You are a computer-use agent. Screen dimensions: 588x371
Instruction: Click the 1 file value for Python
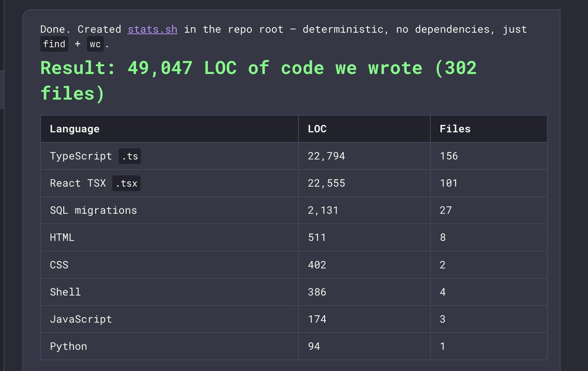(443, 346)
